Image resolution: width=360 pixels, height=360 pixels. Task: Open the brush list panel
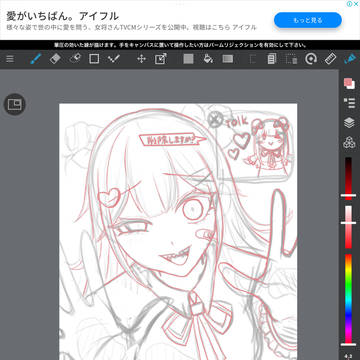(349, 103)
